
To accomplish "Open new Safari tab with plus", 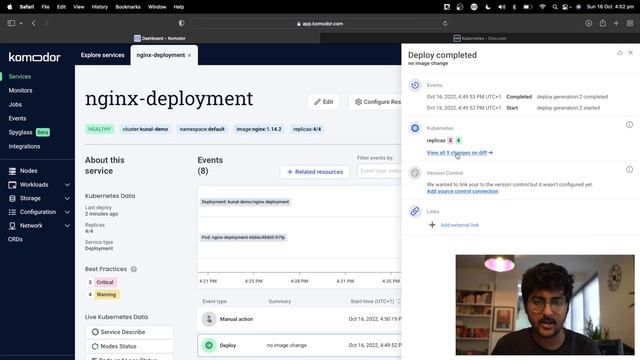I will click(616, 23).
